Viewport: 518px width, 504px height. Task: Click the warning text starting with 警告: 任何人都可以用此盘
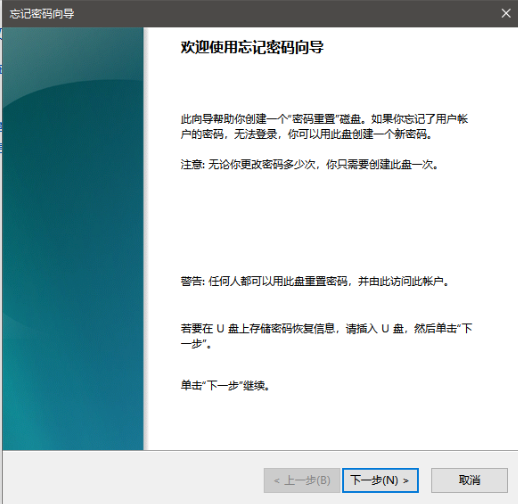click(x=315, y=281)
